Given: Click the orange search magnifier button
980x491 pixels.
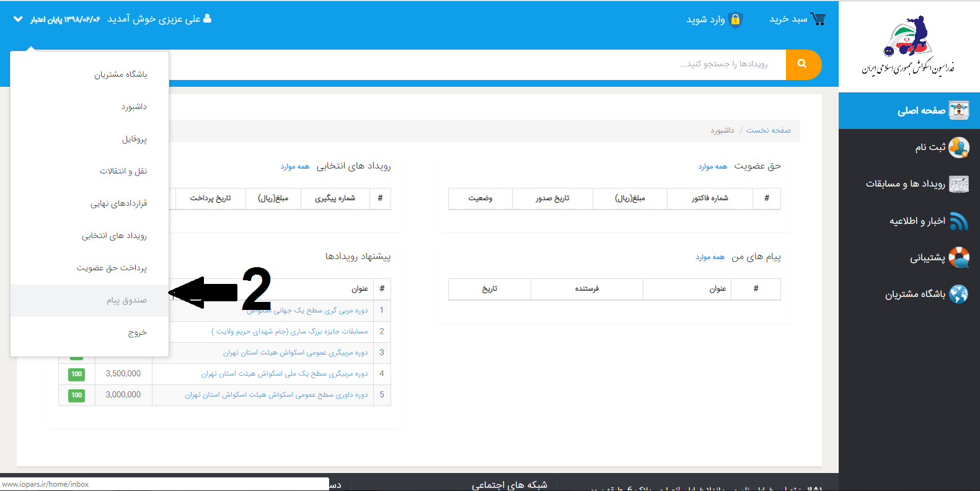Looking at the screenshot, I should [803, 64].
